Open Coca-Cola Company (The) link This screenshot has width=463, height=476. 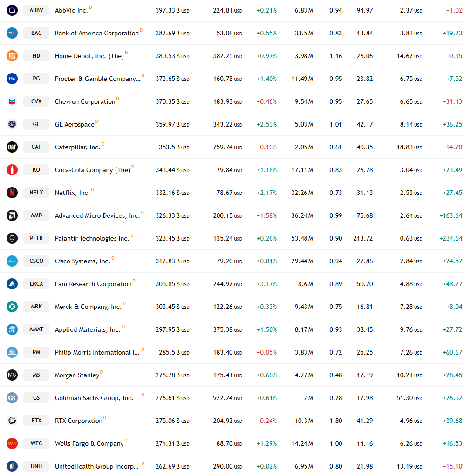tap(93, 170)
